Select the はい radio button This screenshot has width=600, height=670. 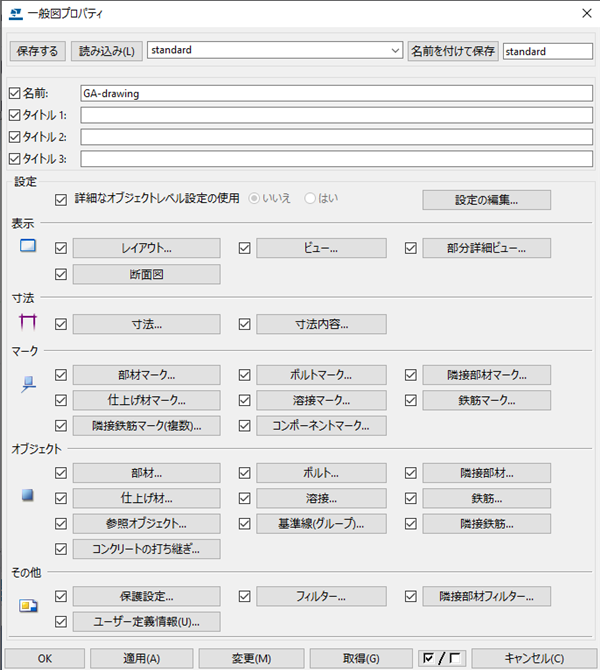[x=310, y=198]
